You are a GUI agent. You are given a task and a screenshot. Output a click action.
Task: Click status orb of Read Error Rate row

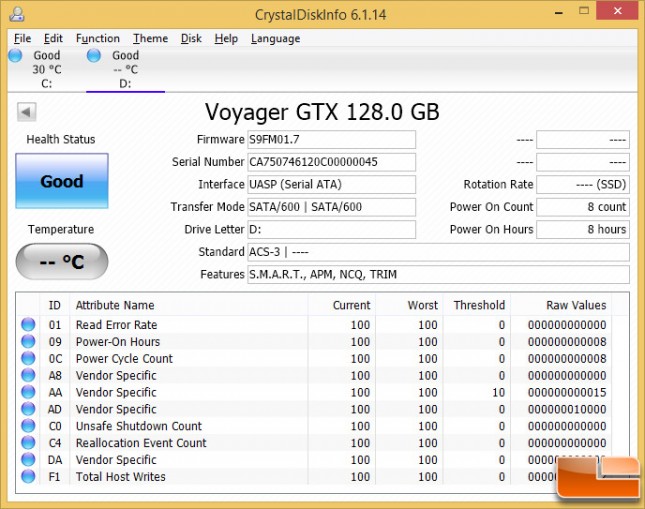[x=28, y=324]
